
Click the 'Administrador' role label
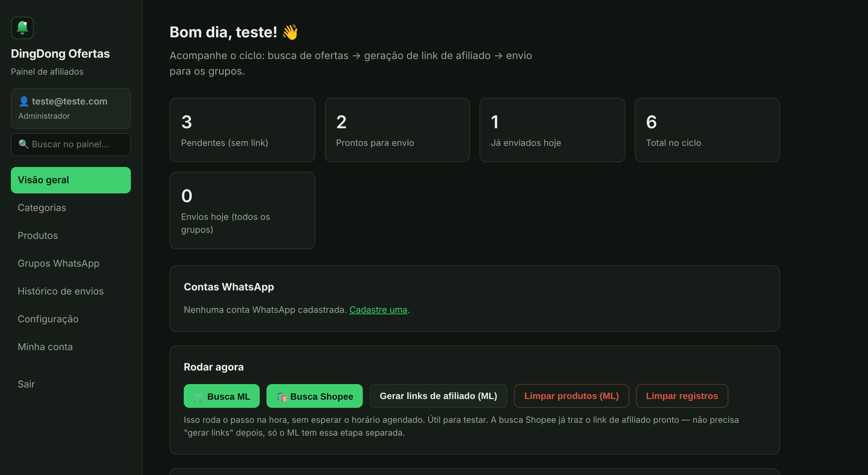click(44, 116)
